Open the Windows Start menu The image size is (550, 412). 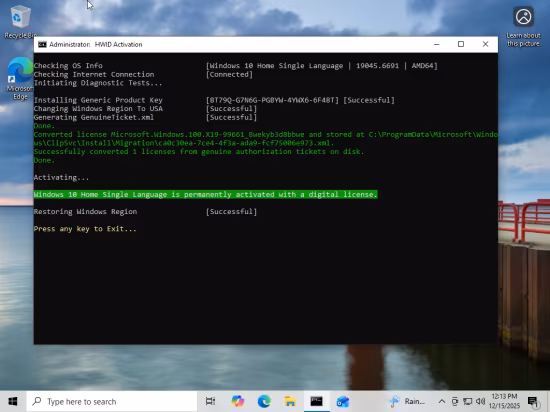(13, 401)
